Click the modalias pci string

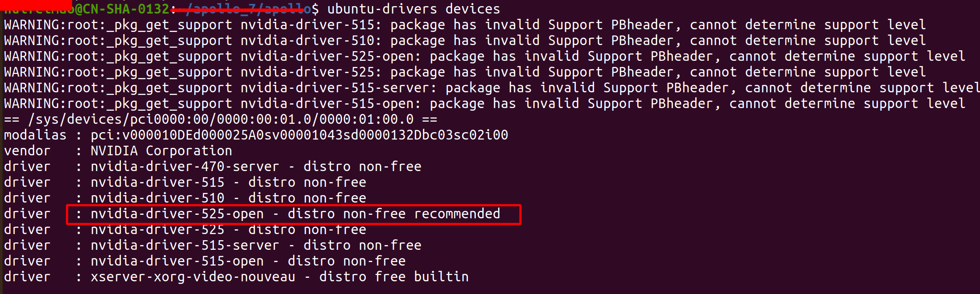299,135
